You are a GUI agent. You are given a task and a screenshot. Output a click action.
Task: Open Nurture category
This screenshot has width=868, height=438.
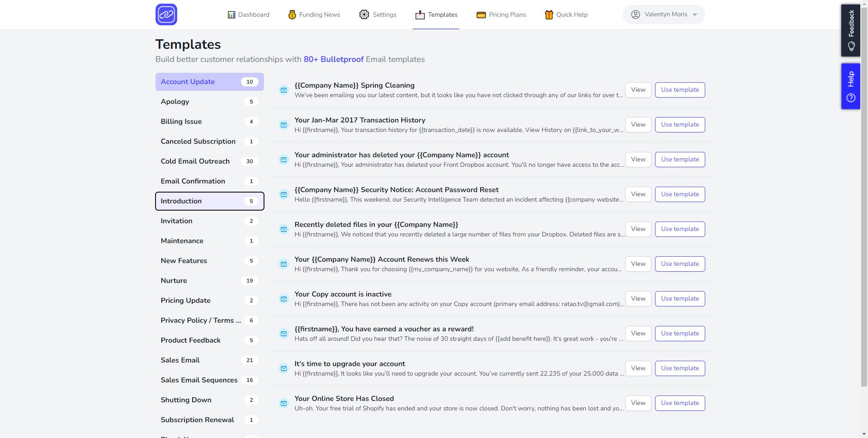pyautogui.click(x=209, y=281)
